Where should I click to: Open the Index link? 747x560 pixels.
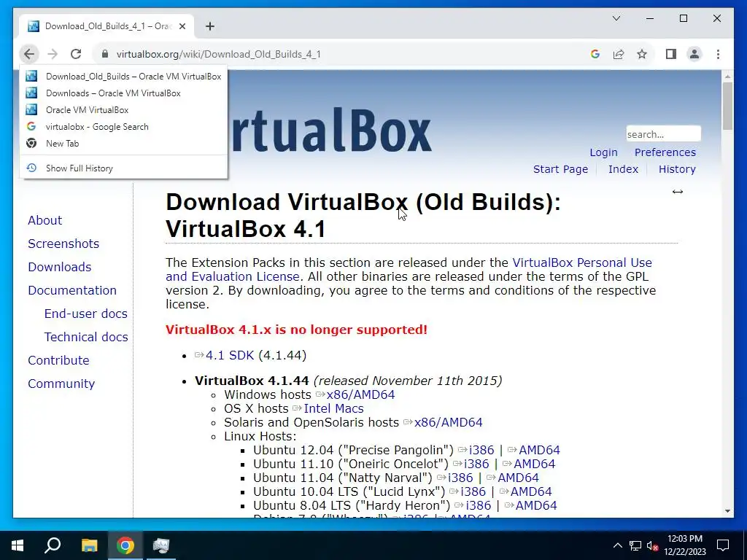[623, 169]
